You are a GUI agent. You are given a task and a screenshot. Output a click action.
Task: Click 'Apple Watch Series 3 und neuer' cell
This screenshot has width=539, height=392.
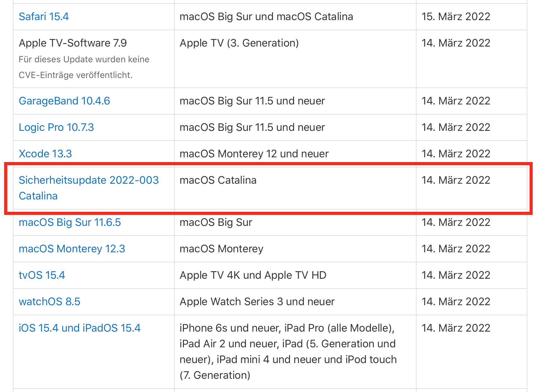click(x=257, y=302)
